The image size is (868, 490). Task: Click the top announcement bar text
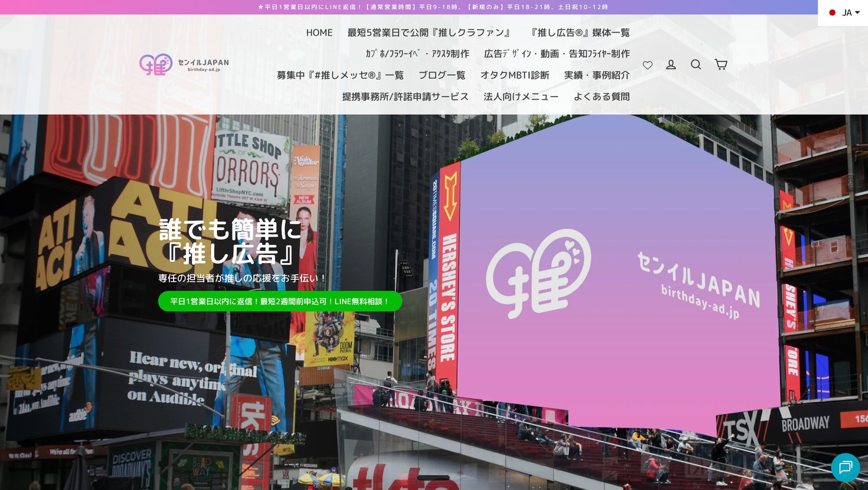(433, 7)
